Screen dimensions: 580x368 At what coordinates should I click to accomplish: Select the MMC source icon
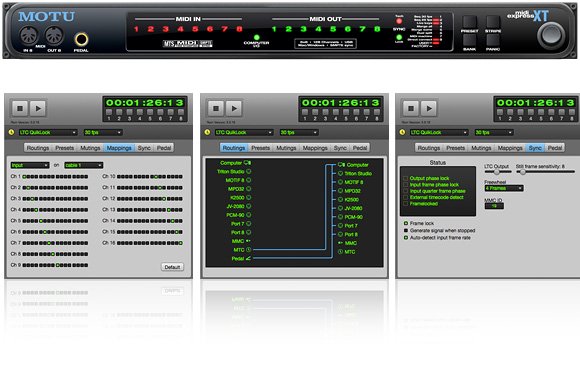point(248,241)
